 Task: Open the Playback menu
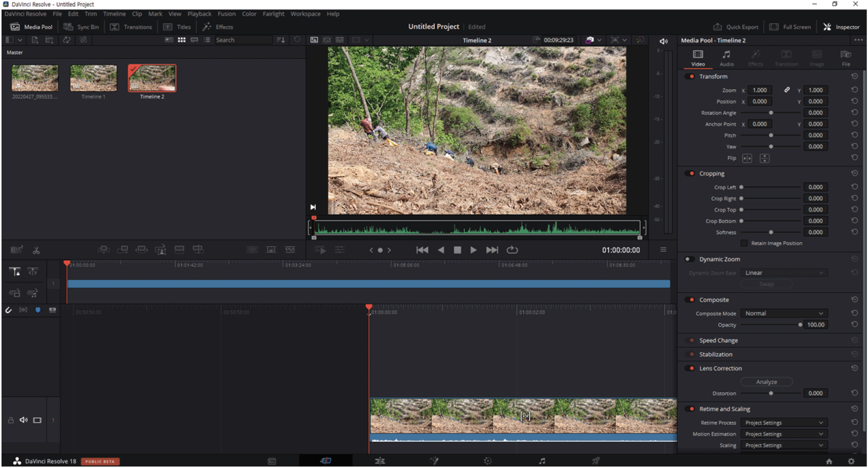[x=199, y=14]
